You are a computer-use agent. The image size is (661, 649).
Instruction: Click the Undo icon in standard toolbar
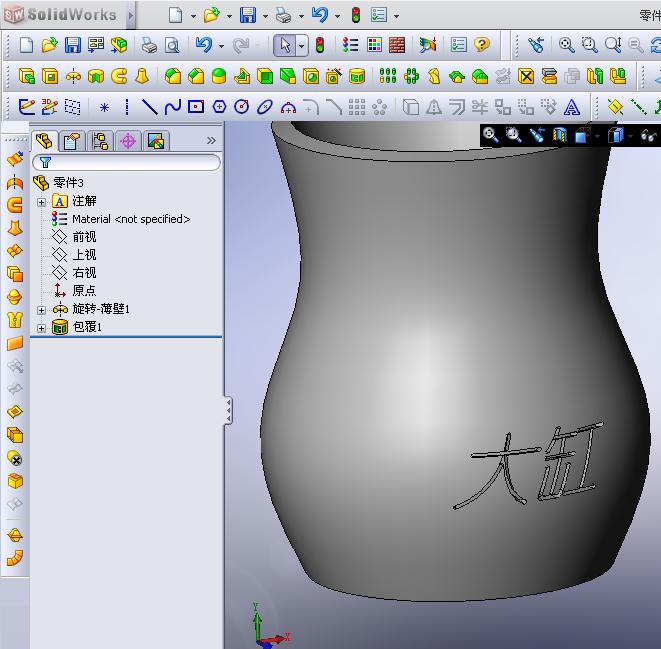click(x=204, y=45)
